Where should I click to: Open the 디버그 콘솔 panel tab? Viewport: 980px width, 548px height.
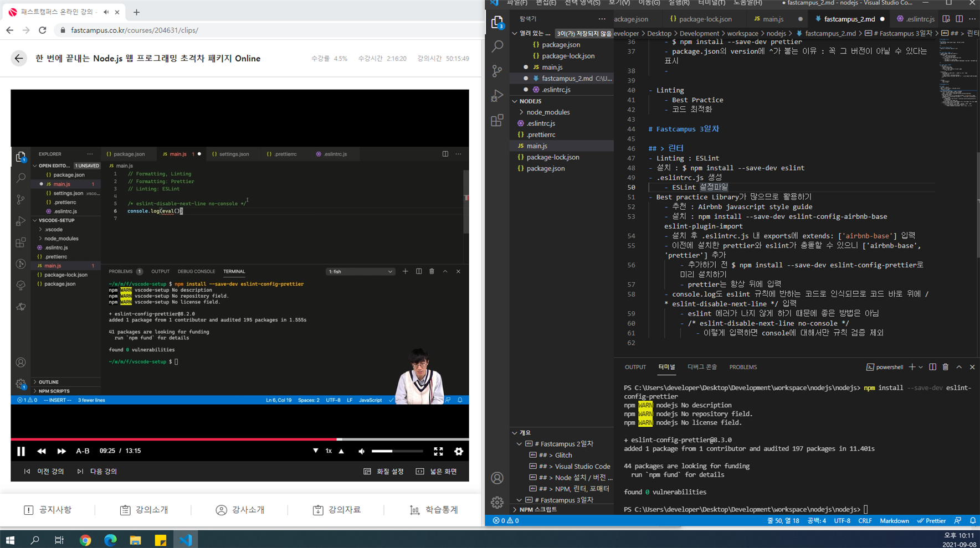point(702,367)
